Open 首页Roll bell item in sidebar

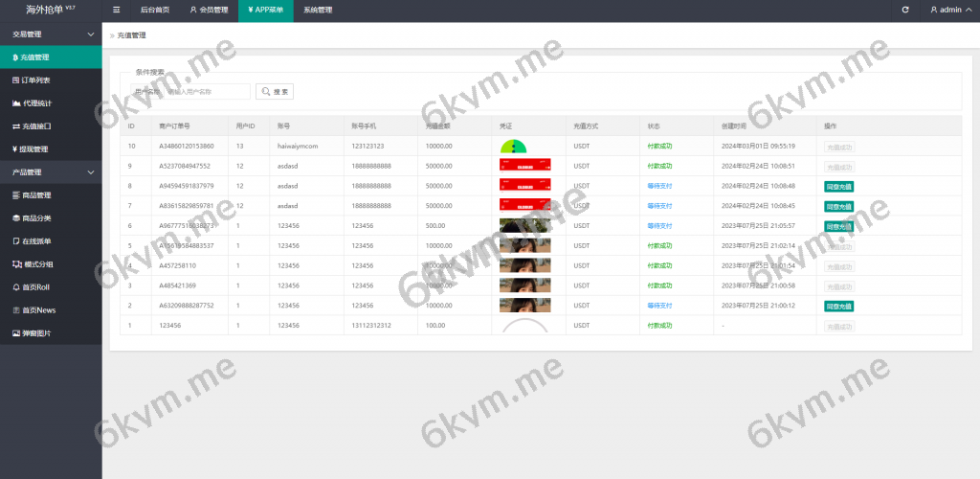pos(35,287)
